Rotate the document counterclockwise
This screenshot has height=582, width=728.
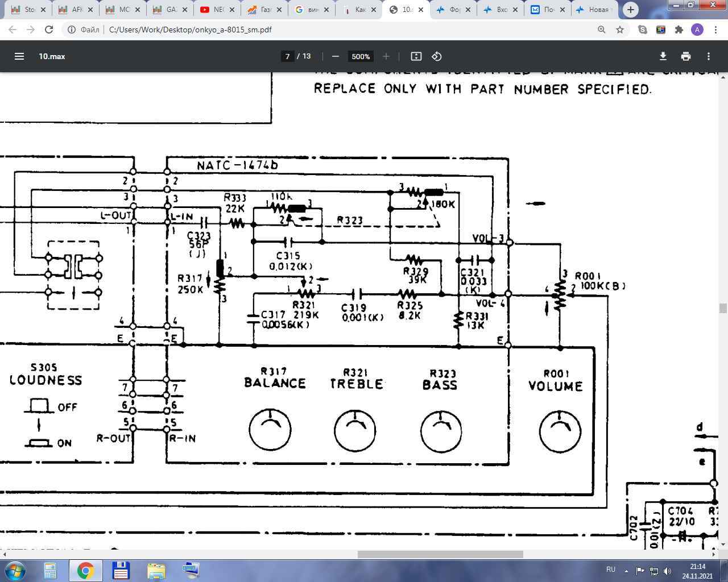tap(437, 56)
